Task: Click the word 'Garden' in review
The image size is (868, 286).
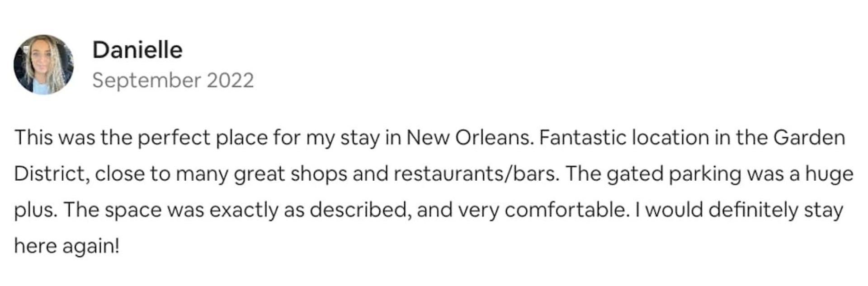Action: click(x=809, y=138)
